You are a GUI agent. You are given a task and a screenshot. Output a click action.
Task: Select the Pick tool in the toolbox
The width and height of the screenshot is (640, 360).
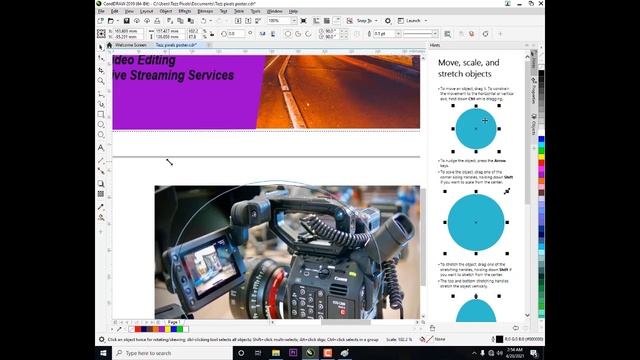(x=101, y=47)
